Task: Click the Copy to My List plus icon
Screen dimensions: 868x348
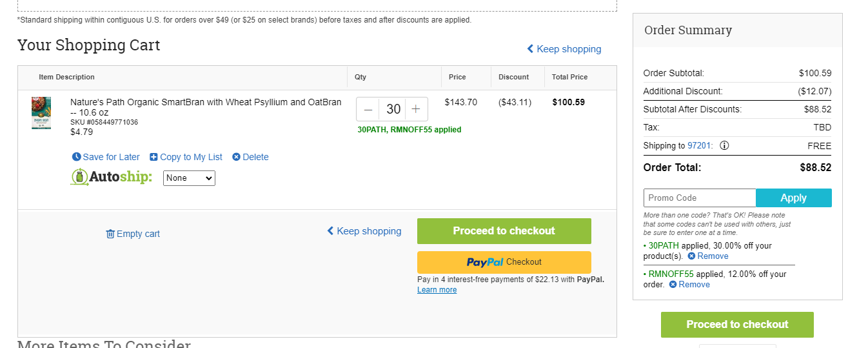Action: (153, 157)
